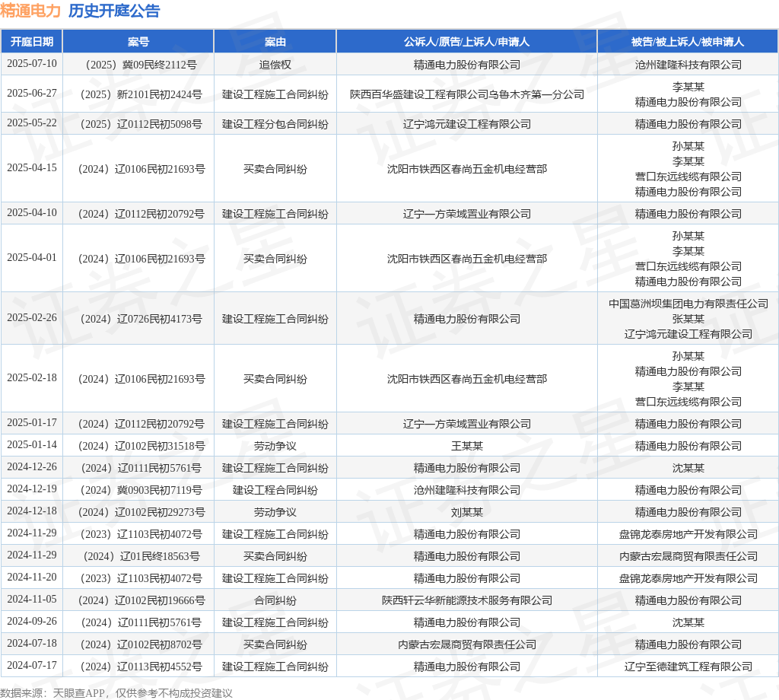Image resolution: width=779 pixels, height=700 pixels.
Task: Click the 合同纠纷 cell in 2024-11-05 row
Action: pyautogui.click(x=275, y=600)
